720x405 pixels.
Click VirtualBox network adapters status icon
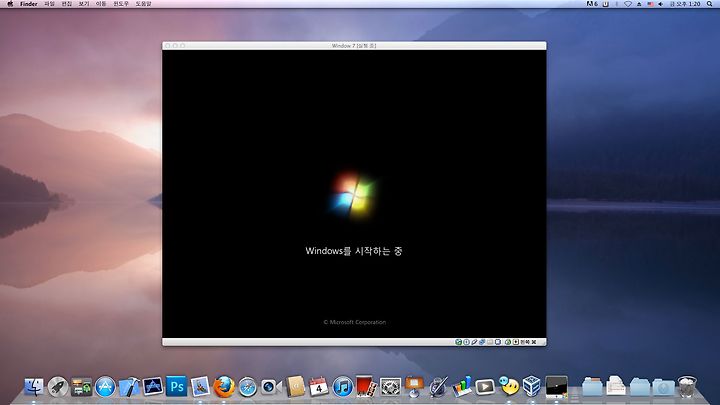(x=482, y=342)
